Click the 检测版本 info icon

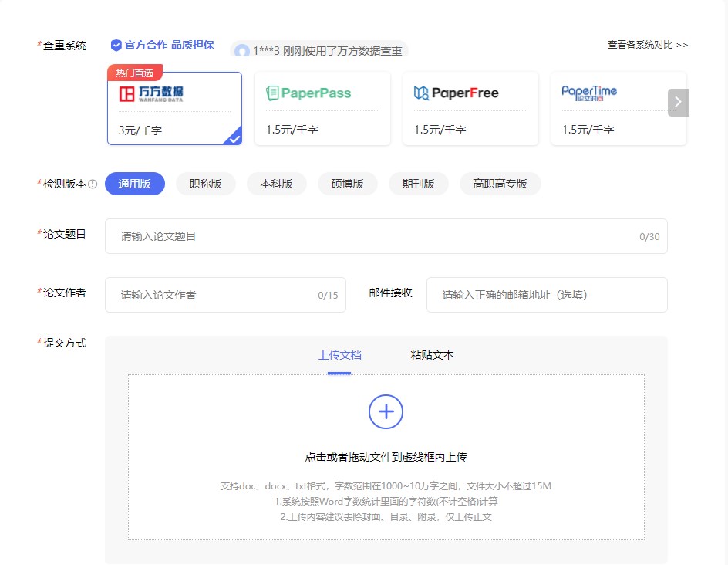tap(93, 184)
